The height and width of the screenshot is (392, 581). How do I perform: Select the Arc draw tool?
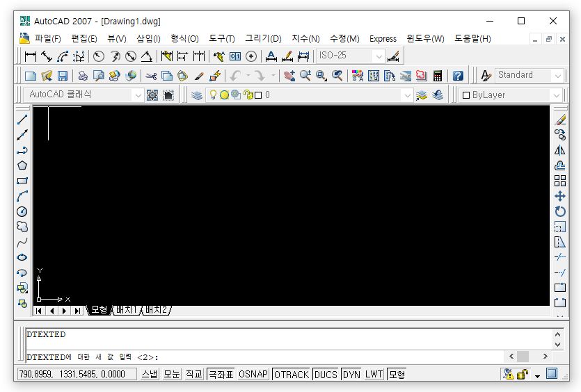[22, 196]
